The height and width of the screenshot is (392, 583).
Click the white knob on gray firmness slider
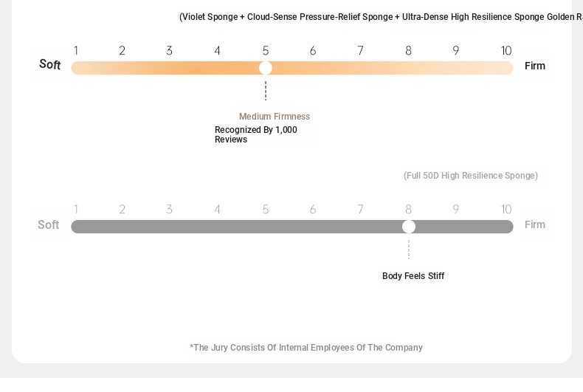(x=409, y=227)
